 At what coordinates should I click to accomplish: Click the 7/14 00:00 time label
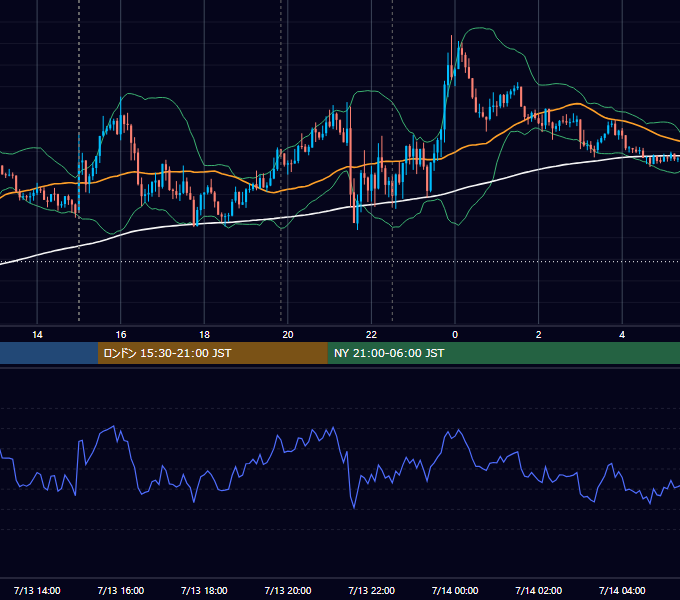[455, 590]
